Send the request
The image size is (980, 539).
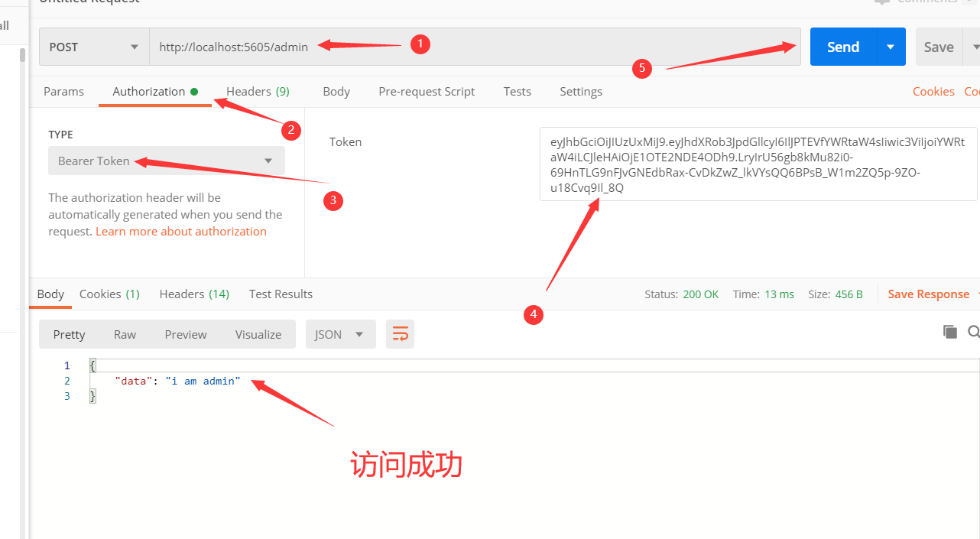point(843,47)
